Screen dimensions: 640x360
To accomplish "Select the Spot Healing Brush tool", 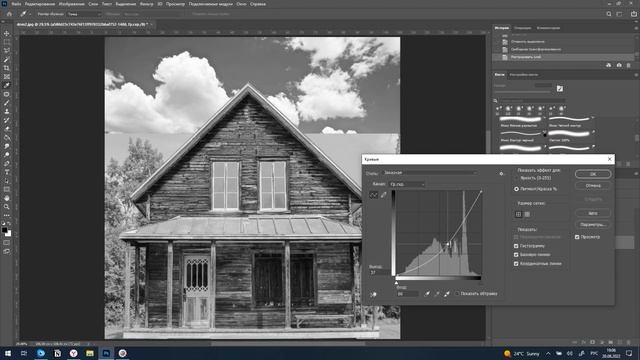I will pyautogui.click(x=7, y=94).
